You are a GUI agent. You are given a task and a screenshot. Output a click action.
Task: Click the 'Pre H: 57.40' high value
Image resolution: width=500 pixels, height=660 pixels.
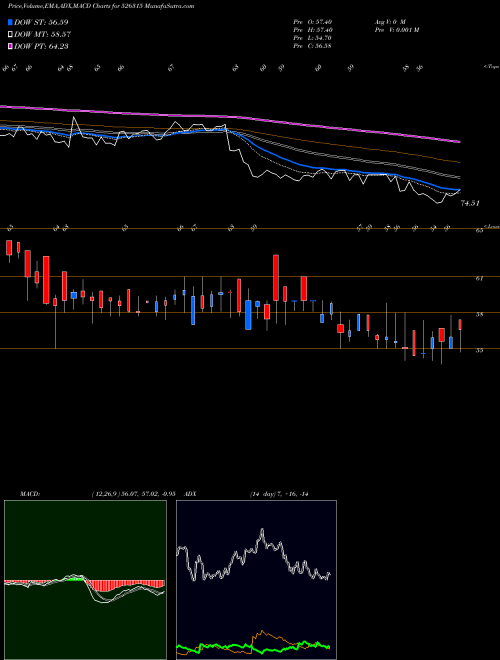[x=313, y=30]
